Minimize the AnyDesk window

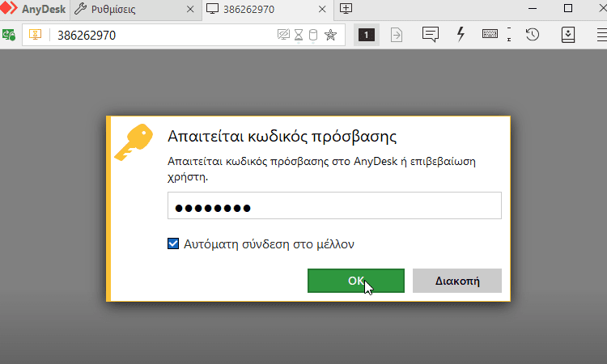tap(533, 9)
